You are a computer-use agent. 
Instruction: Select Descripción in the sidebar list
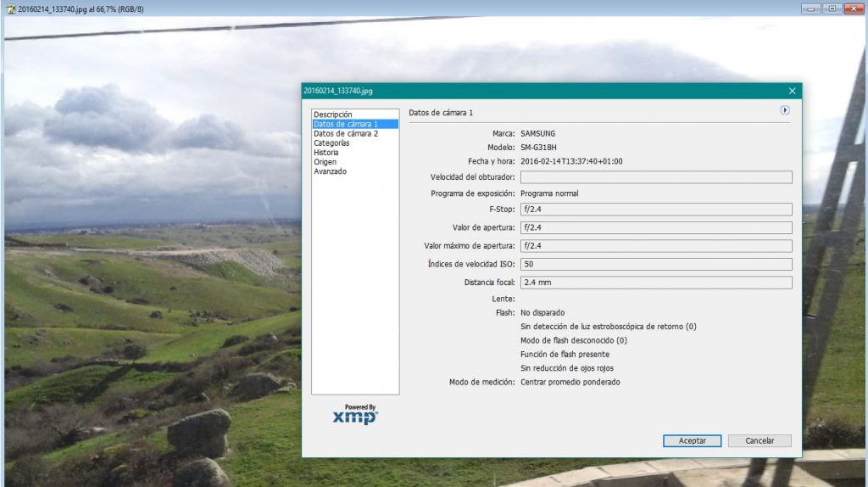(332, 115)
